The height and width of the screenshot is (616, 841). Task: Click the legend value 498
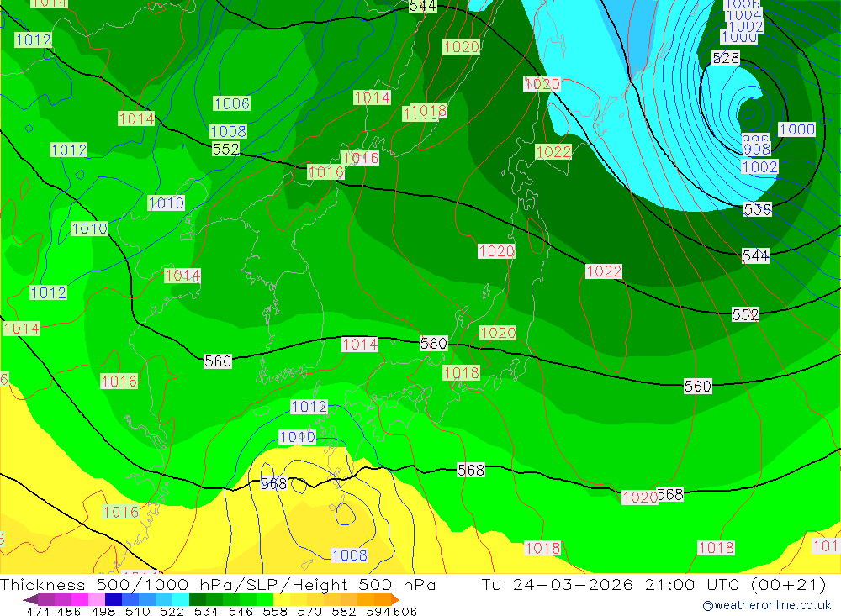coord(103,611)
